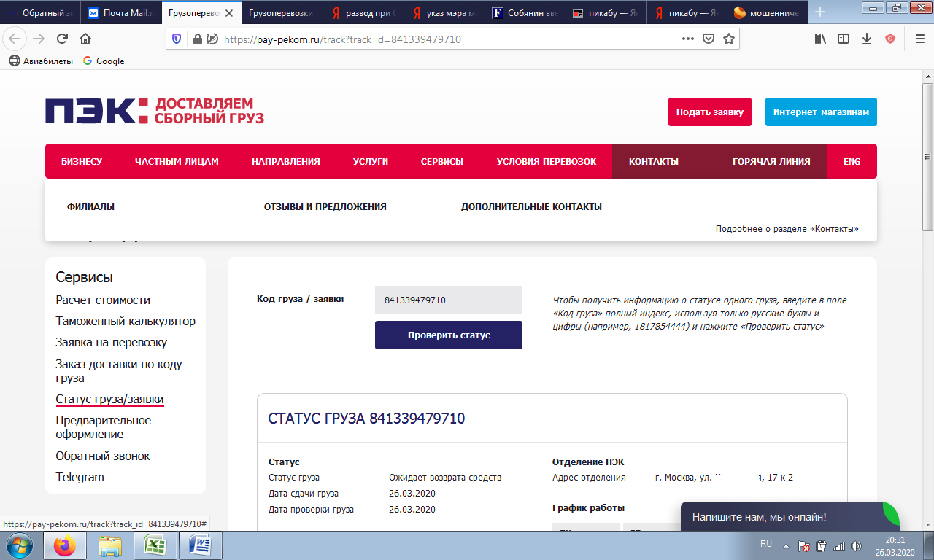Viewport: 934px width, 560px height.
Task: Open new tab with plus button
Action: point(820,12)
